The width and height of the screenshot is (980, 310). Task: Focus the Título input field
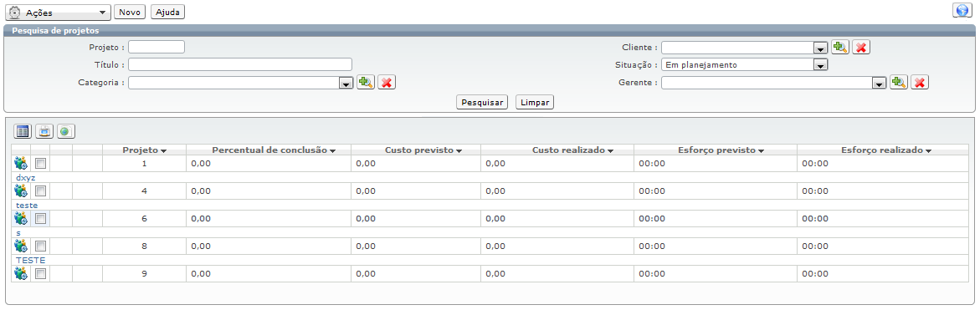click(x=240, y=64)
